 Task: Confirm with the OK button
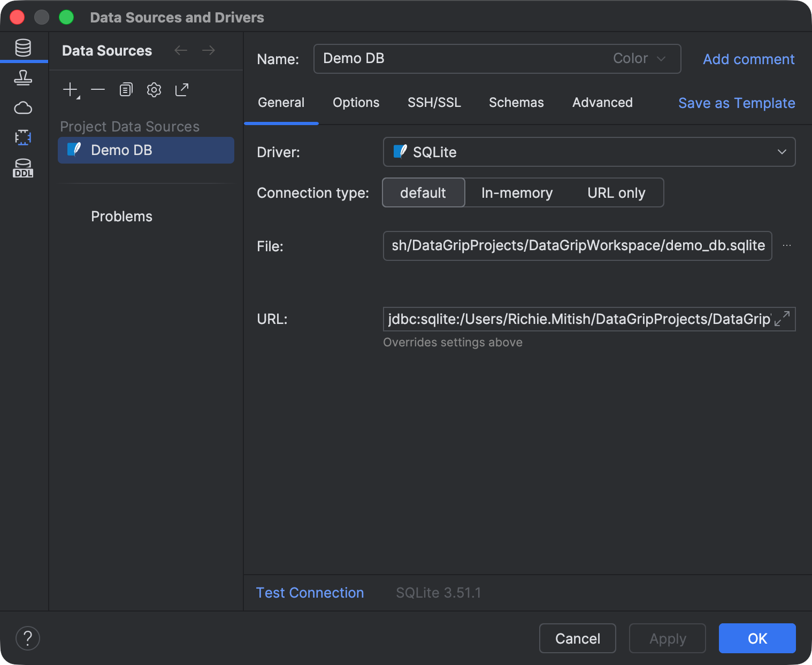757,638
